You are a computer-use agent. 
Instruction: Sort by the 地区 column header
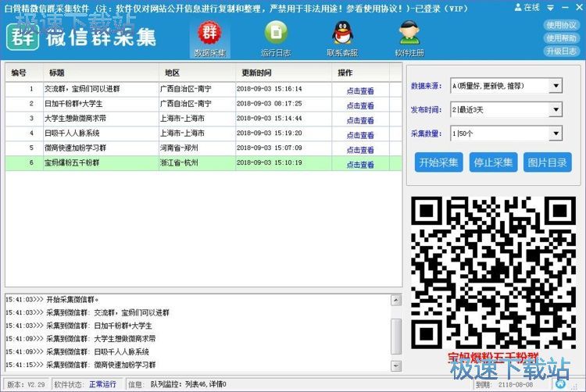click(198, 73)
